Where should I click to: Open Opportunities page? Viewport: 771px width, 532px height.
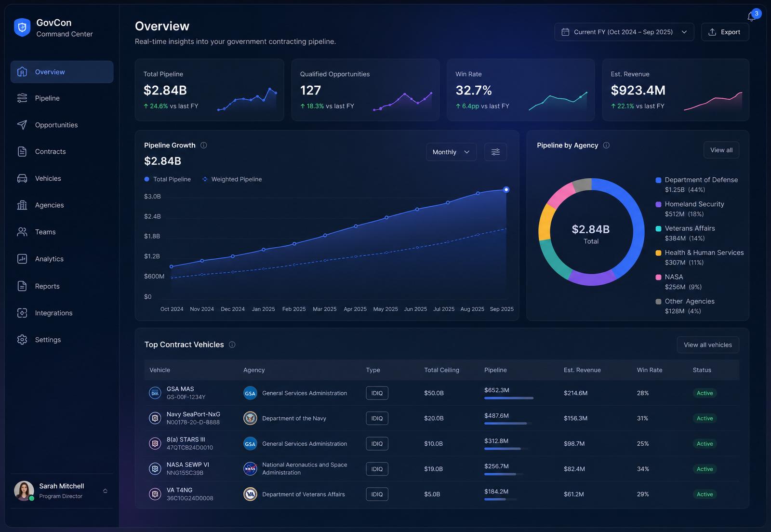click(x=62, y=125)
